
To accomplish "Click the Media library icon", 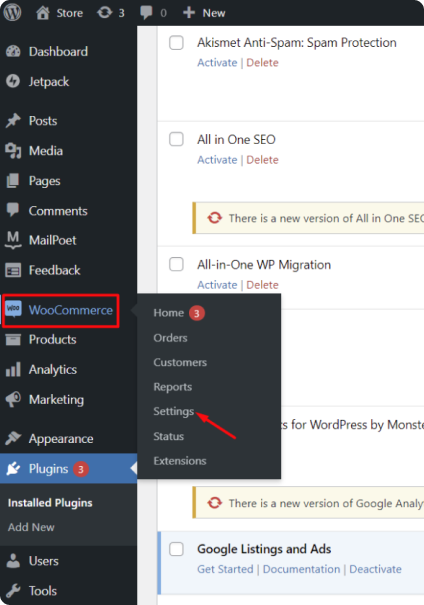I will coord(13,151).
